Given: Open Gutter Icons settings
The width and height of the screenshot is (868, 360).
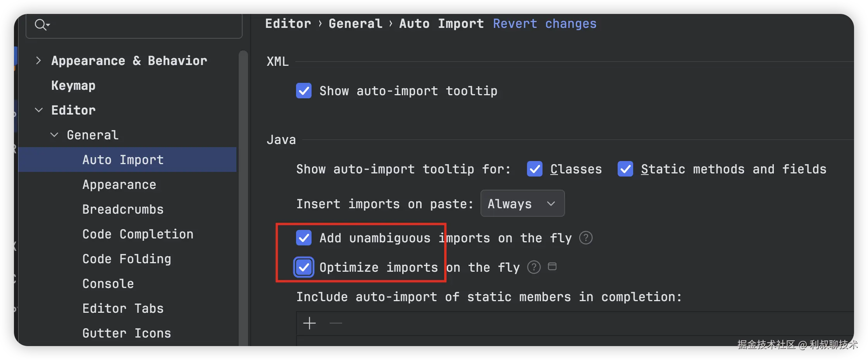Looking at the screenshot, I should click(x=127, y=333).
